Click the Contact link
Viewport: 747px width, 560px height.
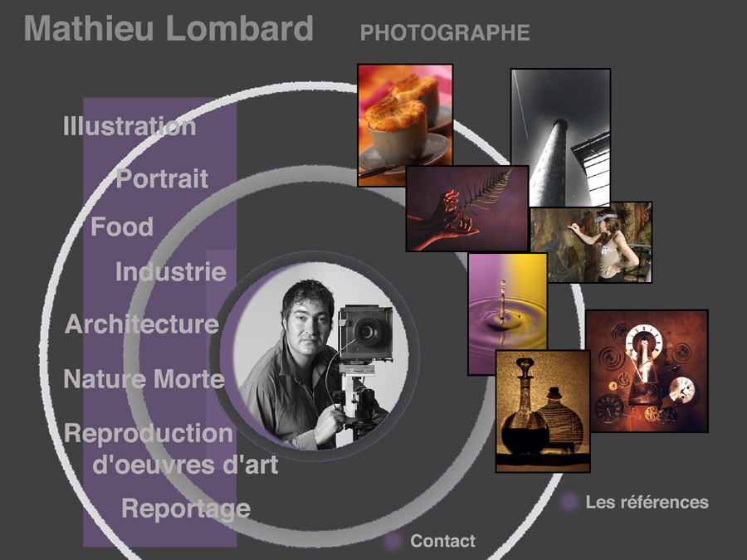coord(442,541)
